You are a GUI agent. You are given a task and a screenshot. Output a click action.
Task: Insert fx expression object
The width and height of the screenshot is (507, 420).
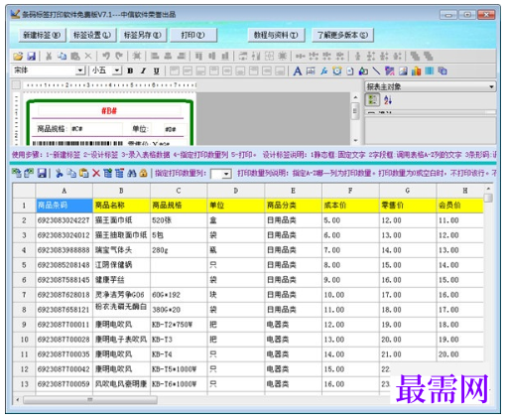coord(323,70)
